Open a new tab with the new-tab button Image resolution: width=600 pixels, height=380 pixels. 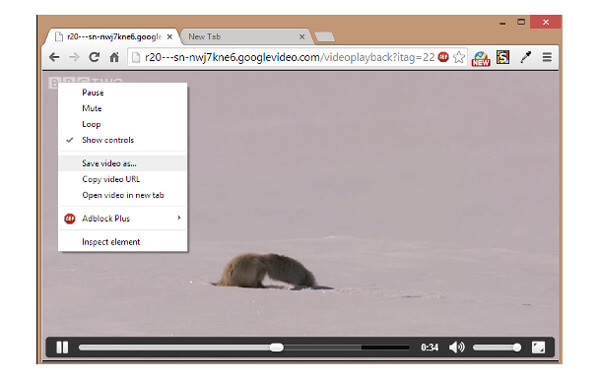click(324, 37)
